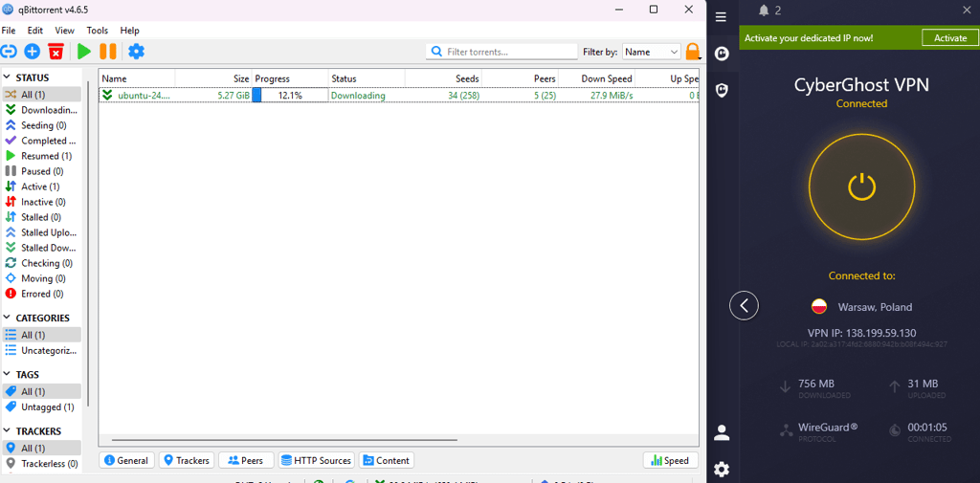Select the ubuntu-24 torrent row name
The height and width of the screenshot is (483, 980).
[x=144, y=96]
